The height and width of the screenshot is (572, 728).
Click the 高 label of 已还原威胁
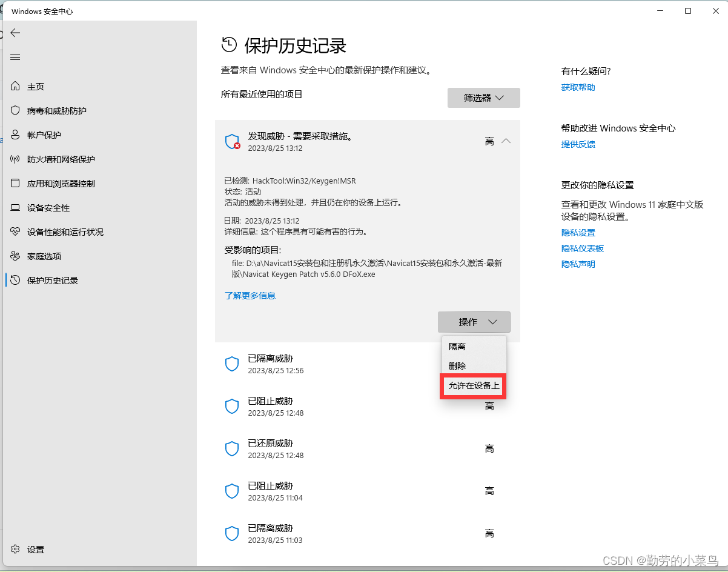click(489, 449)
